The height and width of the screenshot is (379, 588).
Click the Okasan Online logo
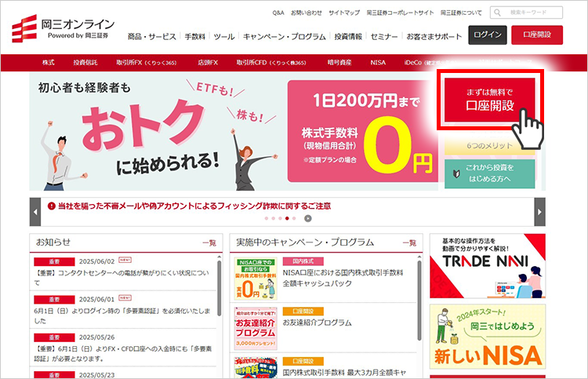click(63, 28)
